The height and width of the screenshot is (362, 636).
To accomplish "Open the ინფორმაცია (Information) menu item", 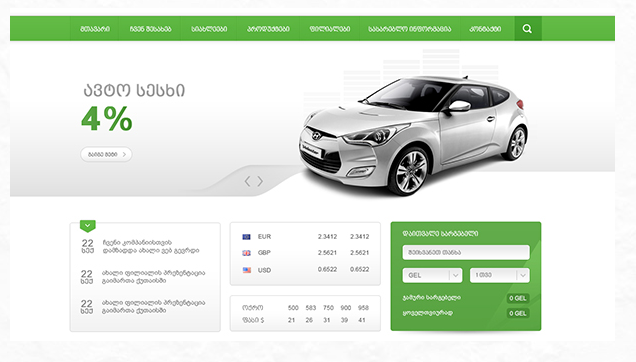I will [410, 29].
